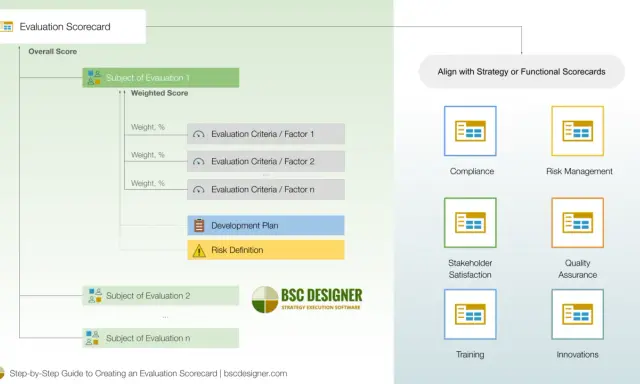Click the Innovations label

point(578,355)
